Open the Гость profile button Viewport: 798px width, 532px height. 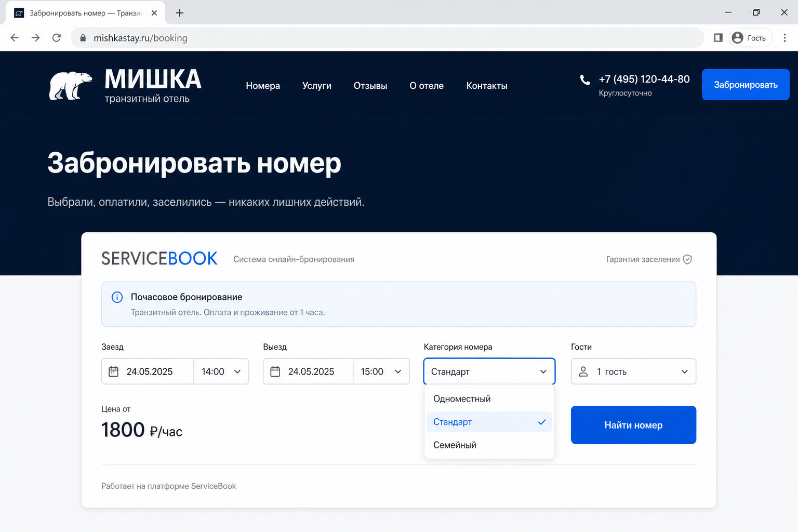pos(750,38)
